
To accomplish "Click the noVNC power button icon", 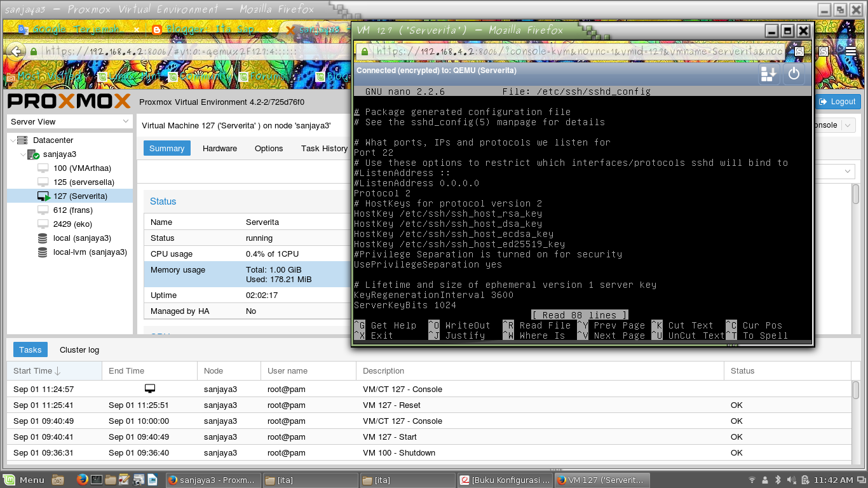I will pyautogui.click(x=794, y=74).
